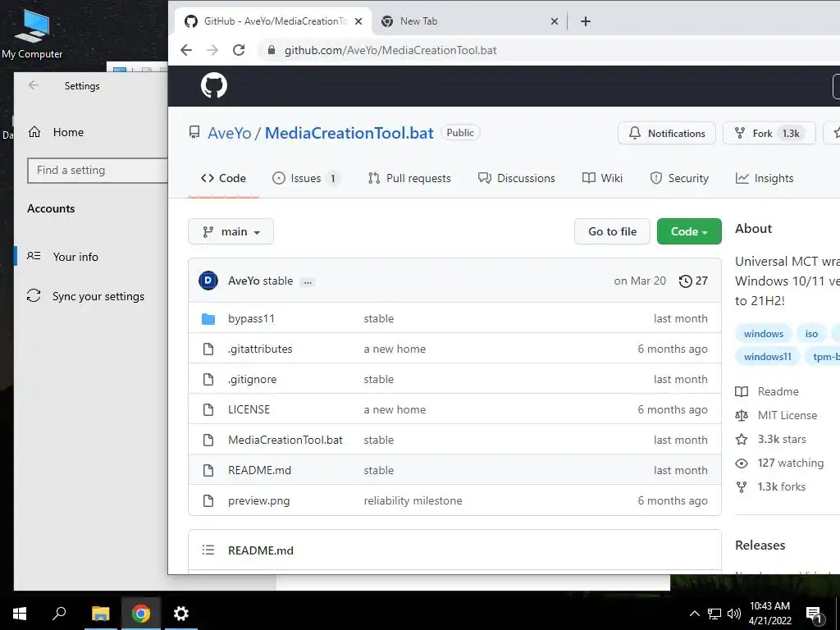Image resolution: width=840 pixels, height=630 pixels.
Task: Open taskbar search magnifier
Action: pyautogui.click(x=59, y=614)
